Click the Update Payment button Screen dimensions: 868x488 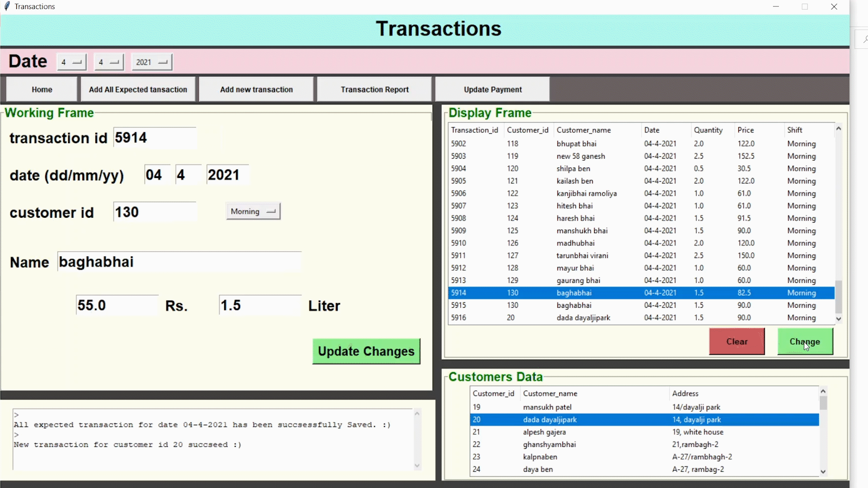tap(492, 89)
